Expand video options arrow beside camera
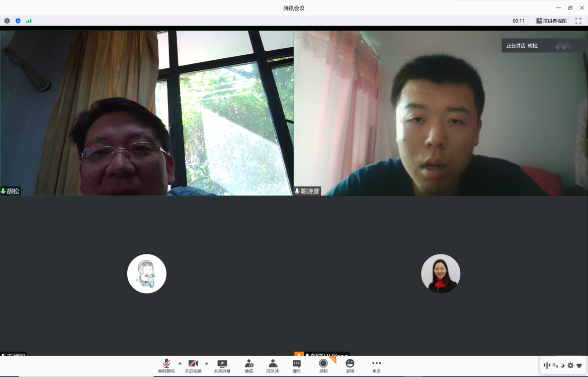Screen dimensions: 588x377 (x=207, y=363)
